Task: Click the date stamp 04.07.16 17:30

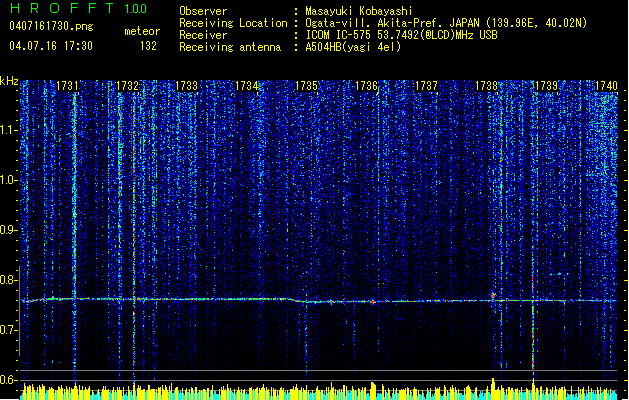Action: (x=51, y=46)
